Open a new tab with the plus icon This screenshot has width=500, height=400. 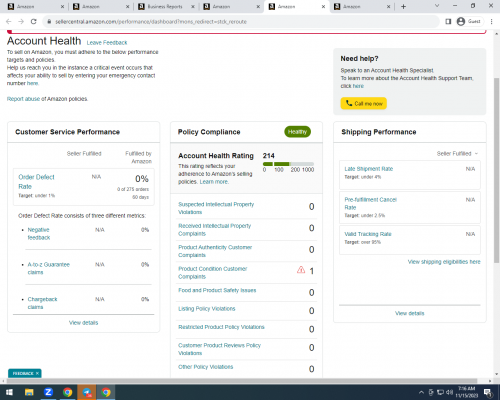click(x=403, y=7)
